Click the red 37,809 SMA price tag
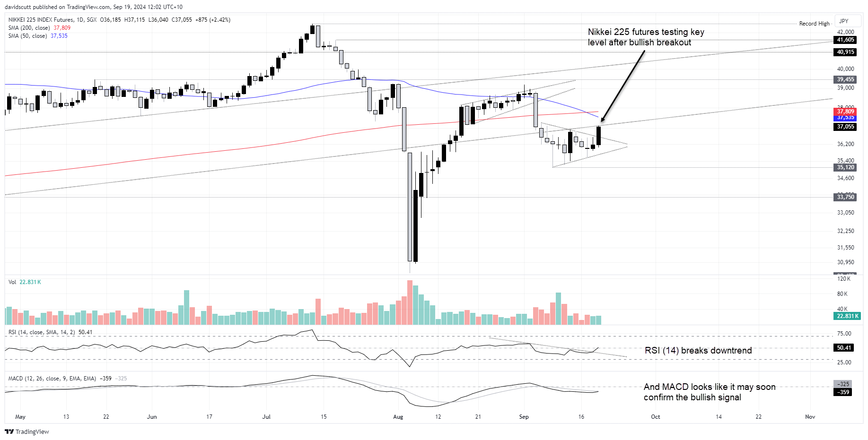 click(x=845, y=112)
